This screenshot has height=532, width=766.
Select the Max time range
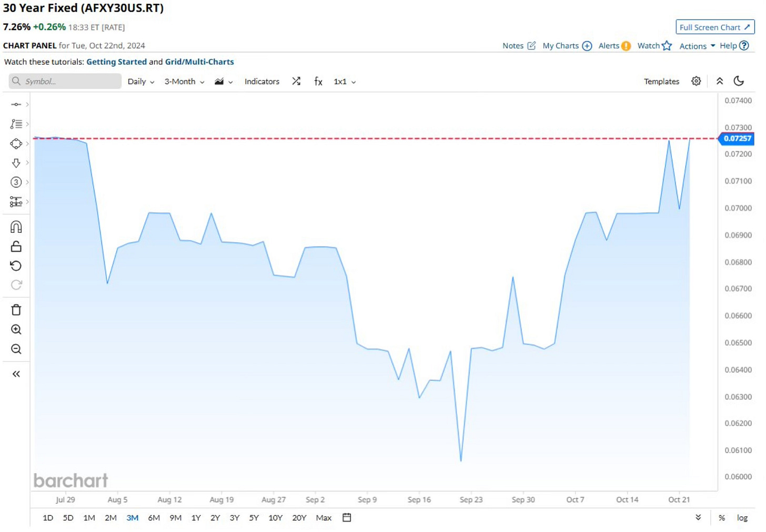coord(324,518)
